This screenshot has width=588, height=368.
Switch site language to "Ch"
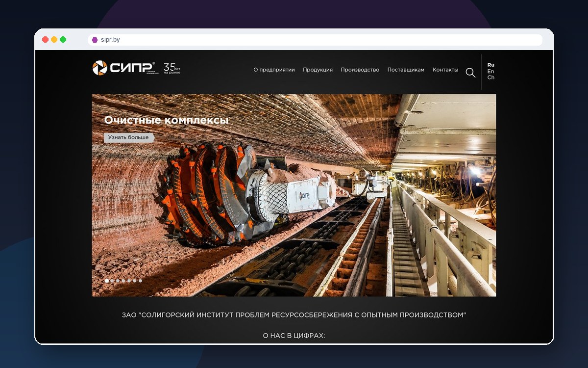[491, 78]
